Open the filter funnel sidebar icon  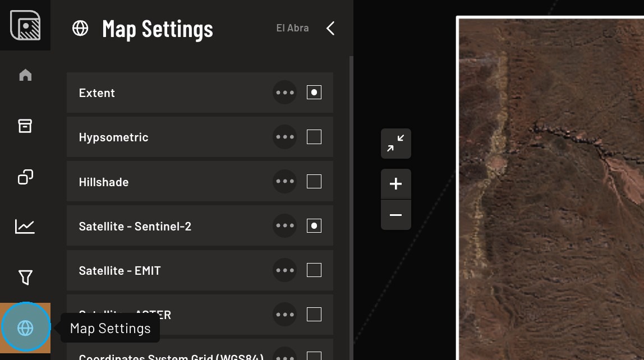[x=25, y=277]
